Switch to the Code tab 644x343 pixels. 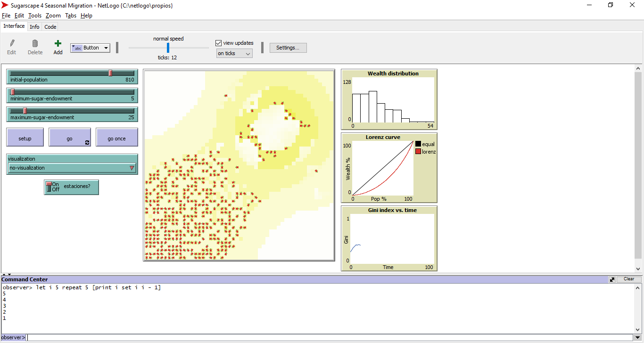pyautogui.click(x=50, y=27)
